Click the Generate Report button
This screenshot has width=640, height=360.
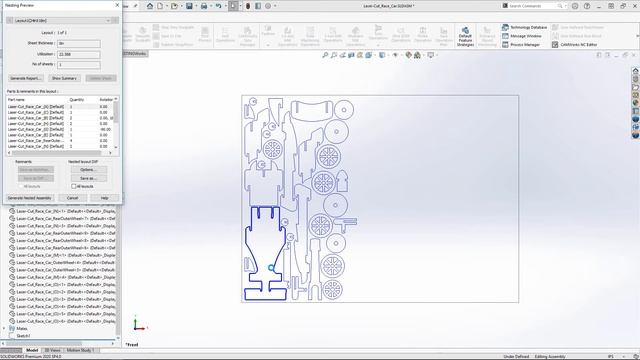pyautogui.click(x=26, y=78)
